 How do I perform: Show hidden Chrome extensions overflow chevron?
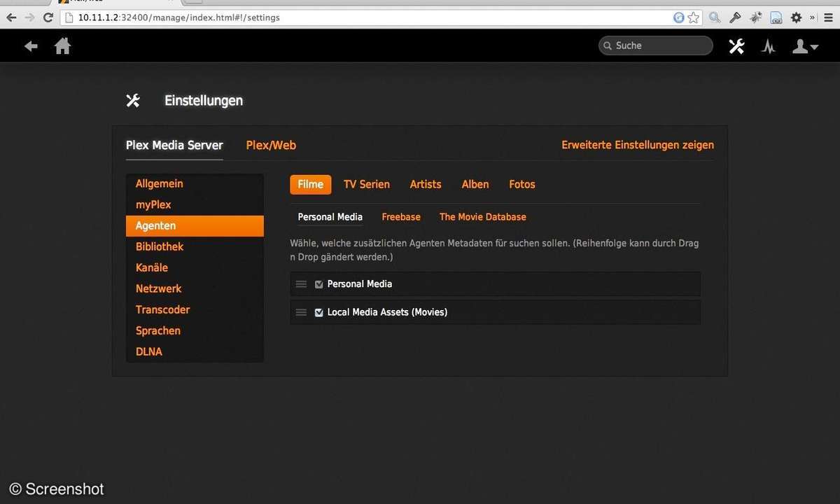click(812, 17)
